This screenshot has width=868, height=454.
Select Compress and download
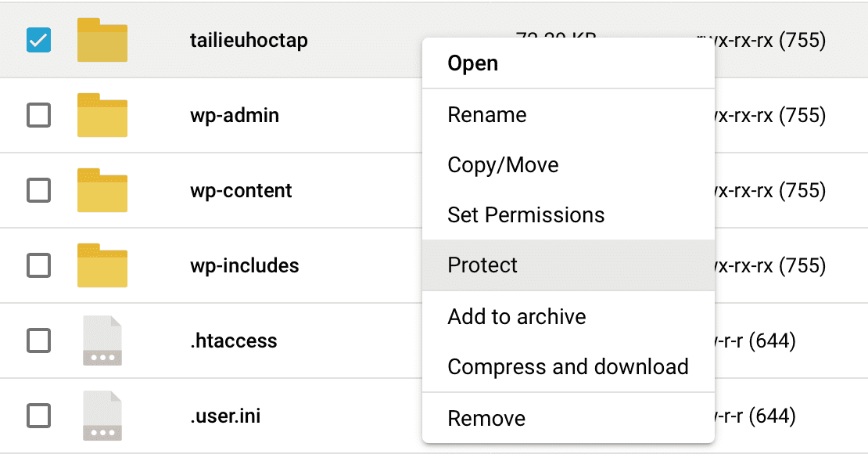[x=568, y=366]
